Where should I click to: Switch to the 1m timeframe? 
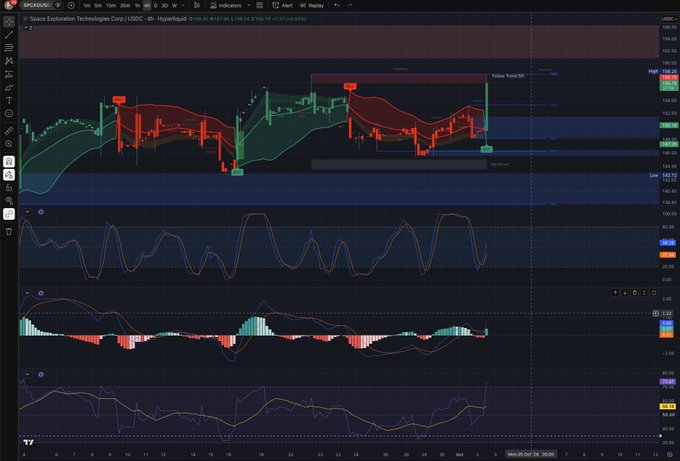pos(87,6)
